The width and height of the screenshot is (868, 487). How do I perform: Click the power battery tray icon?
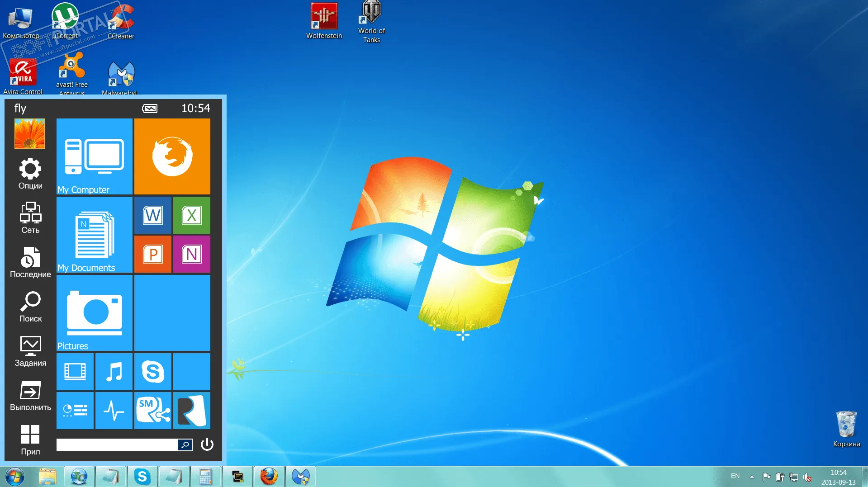780,477
